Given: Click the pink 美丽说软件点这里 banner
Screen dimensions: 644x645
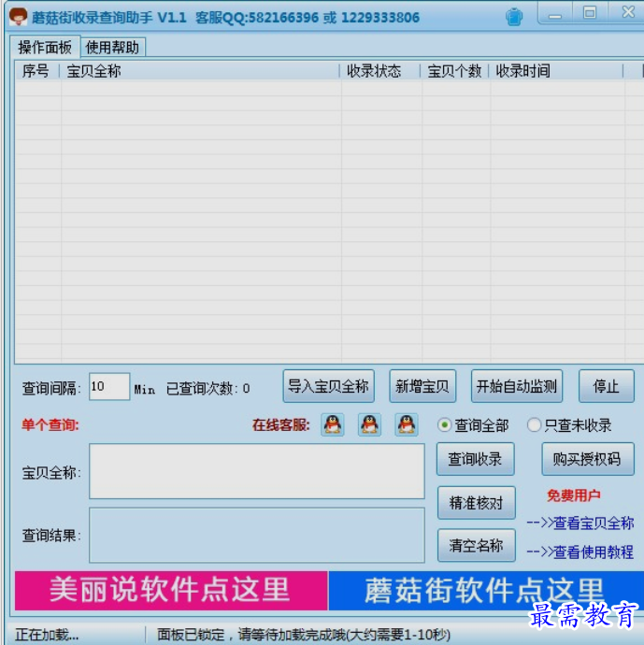Looking at the screenshot, I should (171, 590).
